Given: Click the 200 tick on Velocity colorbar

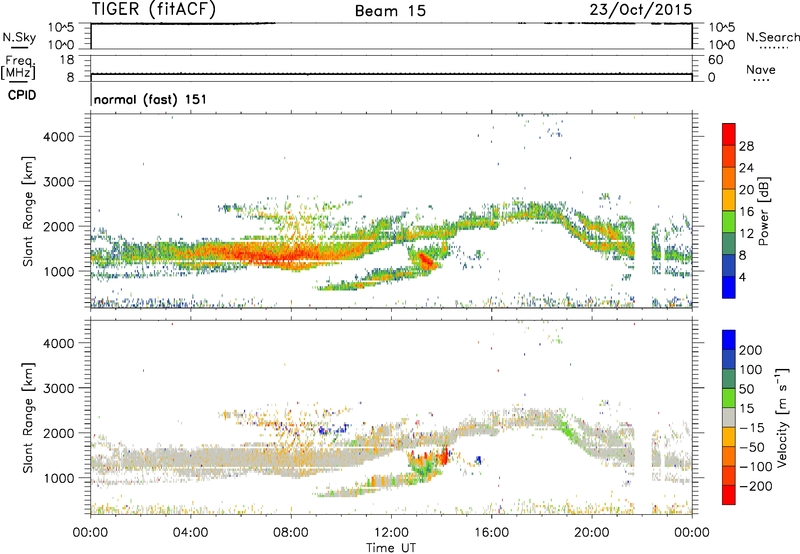Looking at the screenshot, I should click(751, 350).
